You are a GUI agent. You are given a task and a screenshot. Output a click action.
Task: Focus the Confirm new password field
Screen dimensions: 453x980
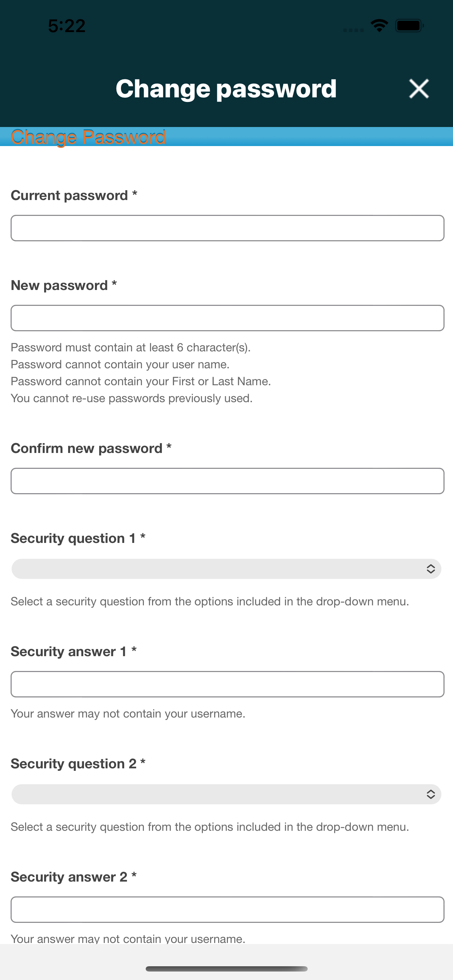(228, 481)
